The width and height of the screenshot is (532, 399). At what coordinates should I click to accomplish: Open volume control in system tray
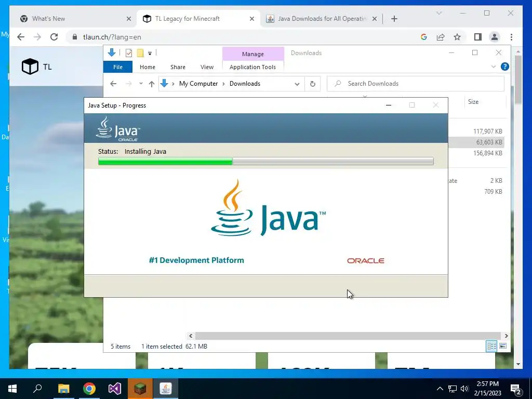[464, 389]
